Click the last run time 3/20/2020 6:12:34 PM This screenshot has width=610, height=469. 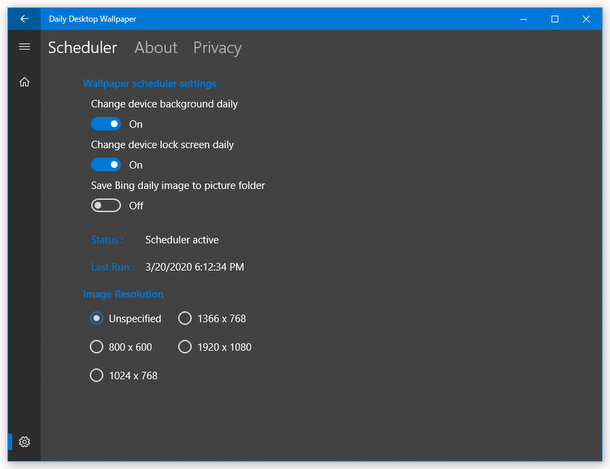(x=195, y=267)
